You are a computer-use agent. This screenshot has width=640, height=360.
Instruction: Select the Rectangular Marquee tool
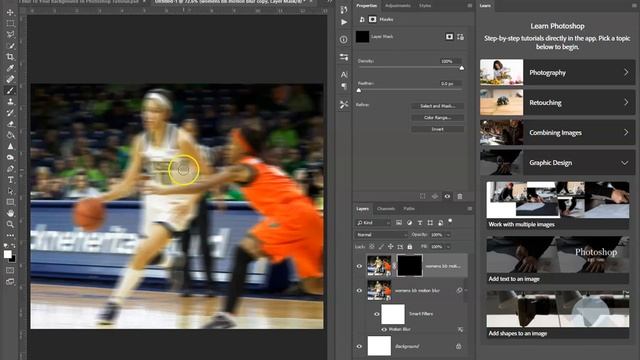pos(10,23)
